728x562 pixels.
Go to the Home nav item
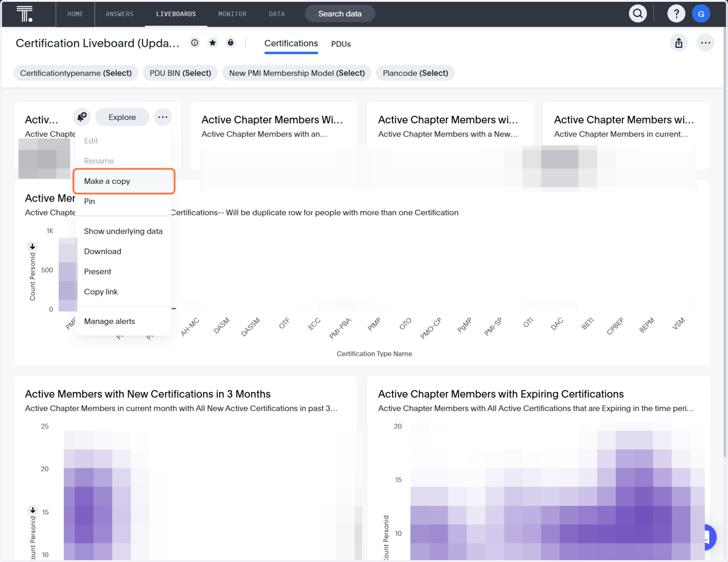(x=75, y=13)
